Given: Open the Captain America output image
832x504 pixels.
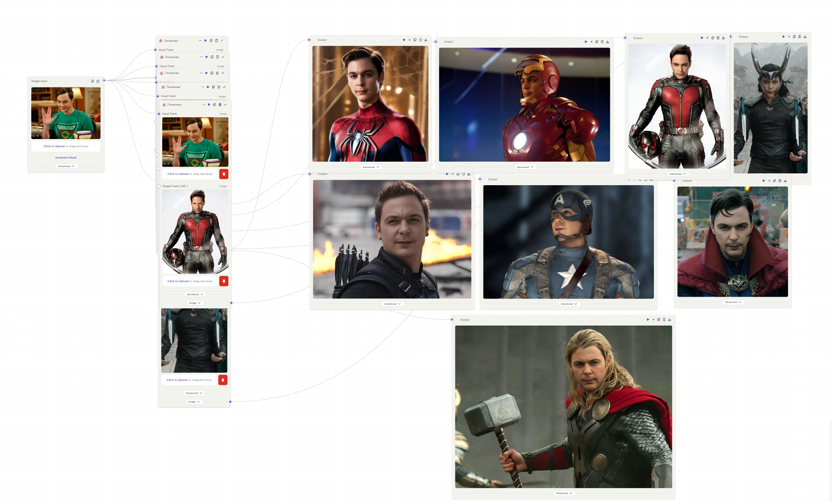Looking at the screenshot, I should [x=569, y=242].
